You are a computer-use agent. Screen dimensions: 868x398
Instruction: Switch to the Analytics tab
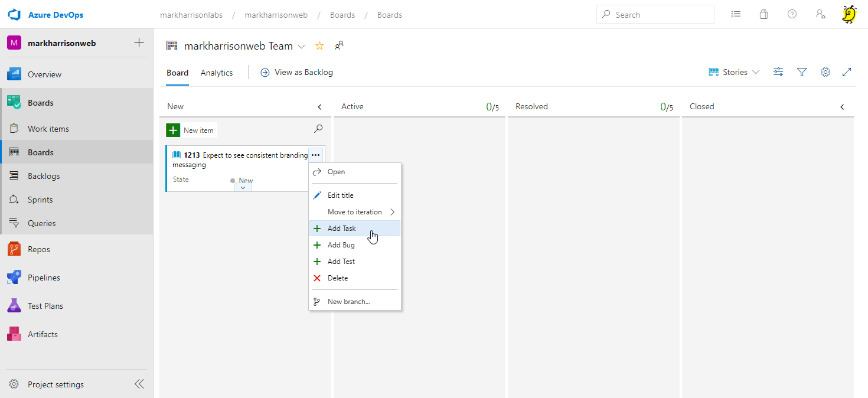pos(217,73)
